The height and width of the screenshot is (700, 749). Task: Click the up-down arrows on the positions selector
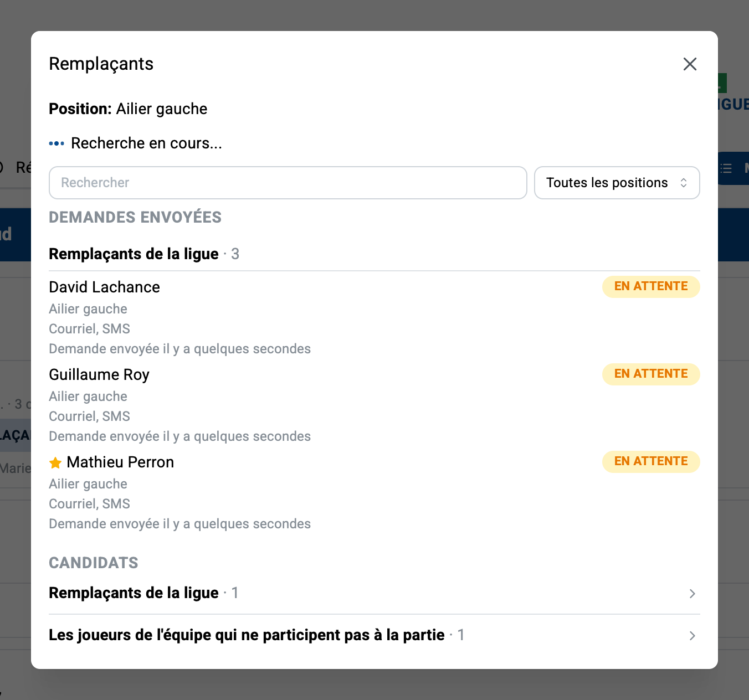(684, 183)
